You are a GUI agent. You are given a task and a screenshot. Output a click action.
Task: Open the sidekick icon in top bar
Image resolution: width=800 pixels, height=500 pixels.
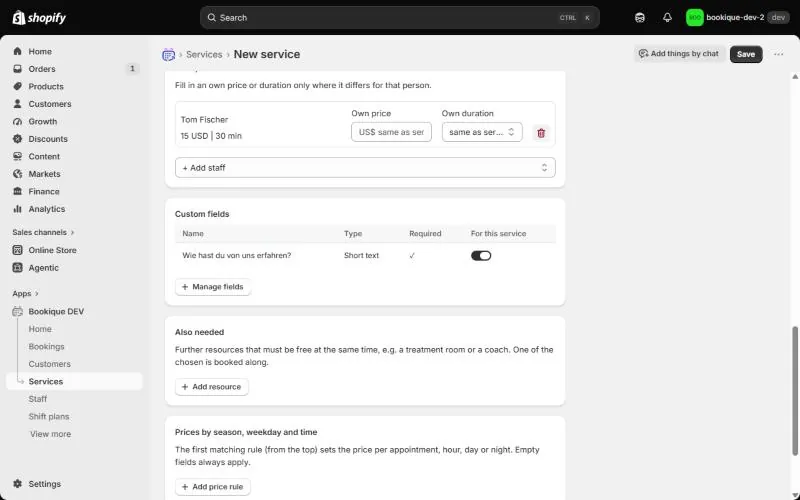[640, 18]
